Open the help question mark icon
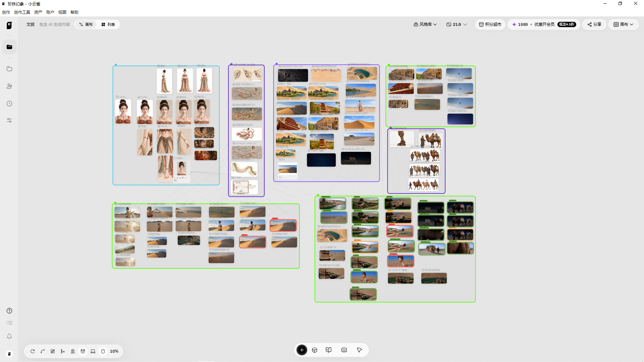Screen dimensions: 644x362 pos(9,311)
